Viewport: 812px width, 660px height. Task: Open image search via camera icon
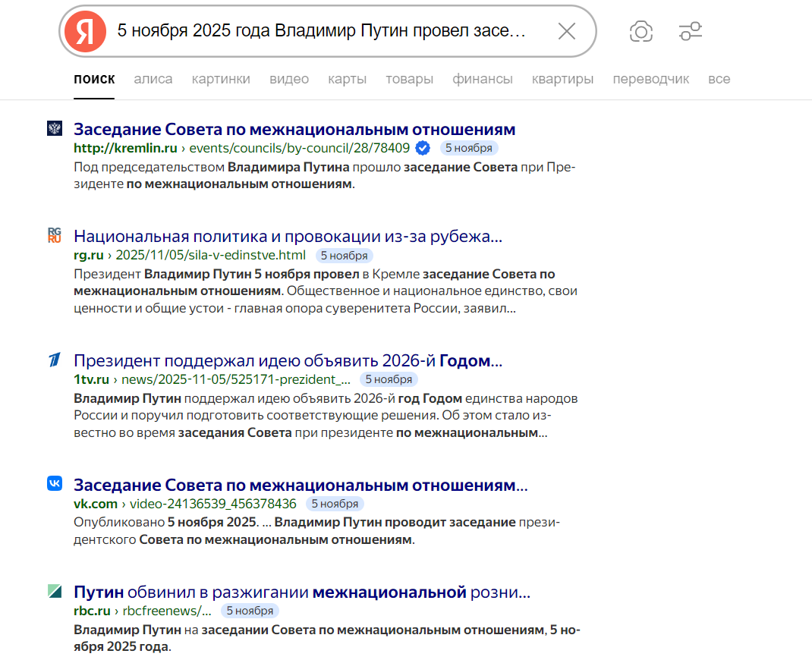641,31
